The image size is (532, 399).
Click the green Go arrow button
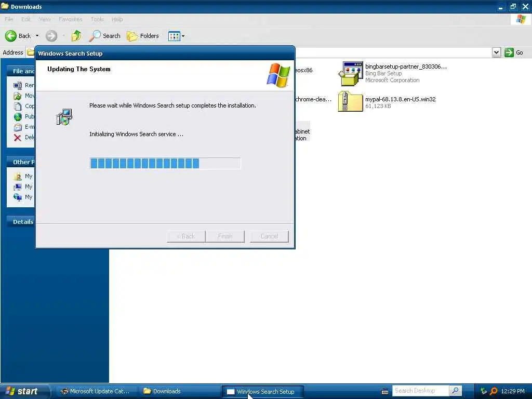pos(509,52)
